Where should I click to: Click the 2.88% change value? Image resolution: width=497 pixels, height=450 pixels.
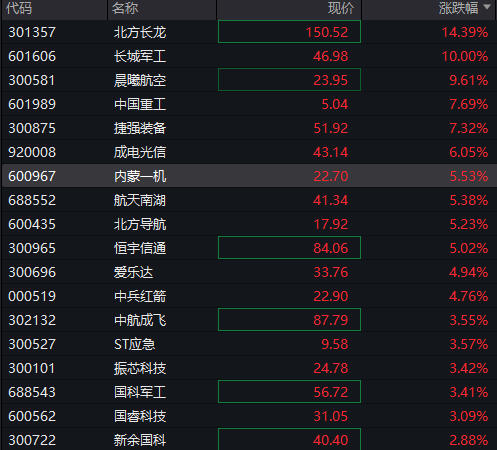click(469, 440)
